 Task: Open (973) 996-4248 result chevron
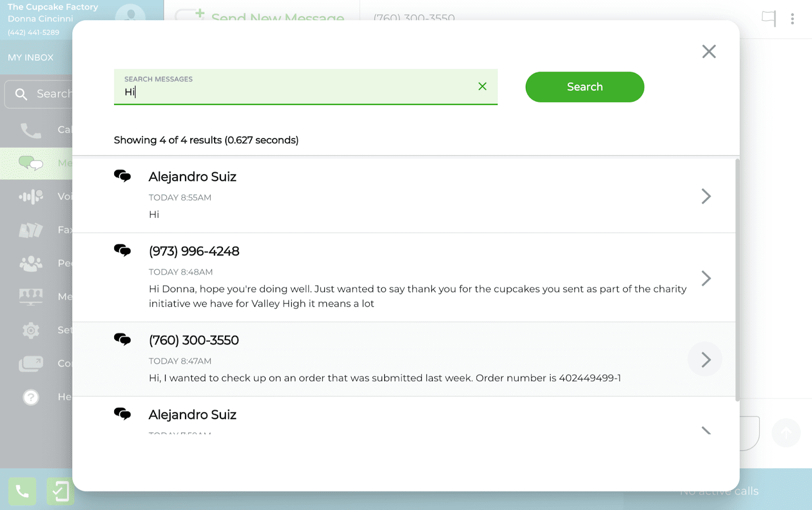(x=706, y=278)
